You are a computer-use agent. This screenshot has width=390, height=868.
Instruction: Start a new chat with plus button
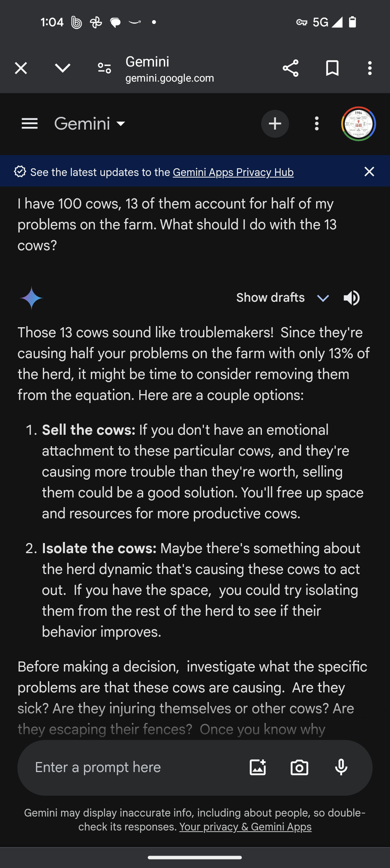(275, 124)
